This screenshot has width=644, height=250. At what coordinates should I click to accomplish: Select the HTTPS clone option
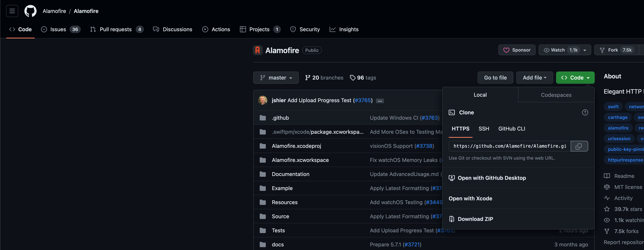(x=460, y=129)
